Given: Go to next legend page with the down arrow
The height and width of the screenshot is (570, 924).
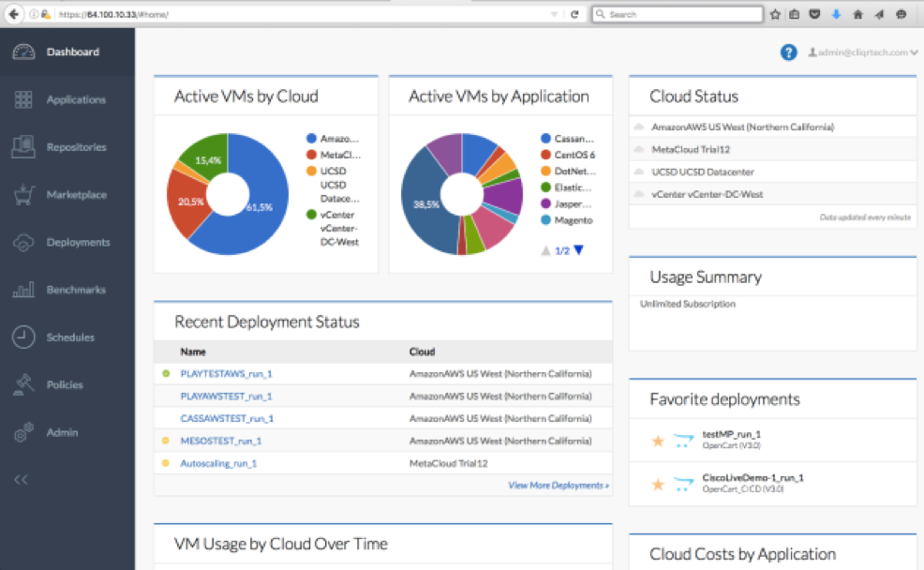Looking at the screenshot, I should click(x=579, y=250).
